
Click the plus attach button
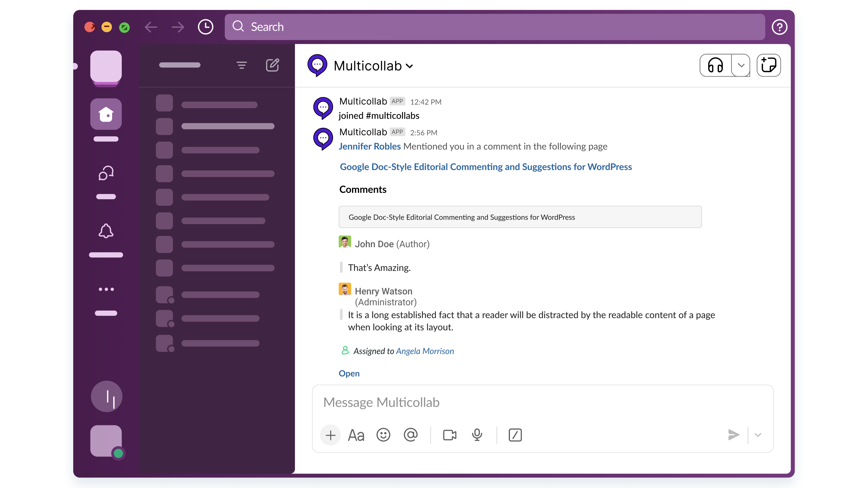(x=330, y=435)
